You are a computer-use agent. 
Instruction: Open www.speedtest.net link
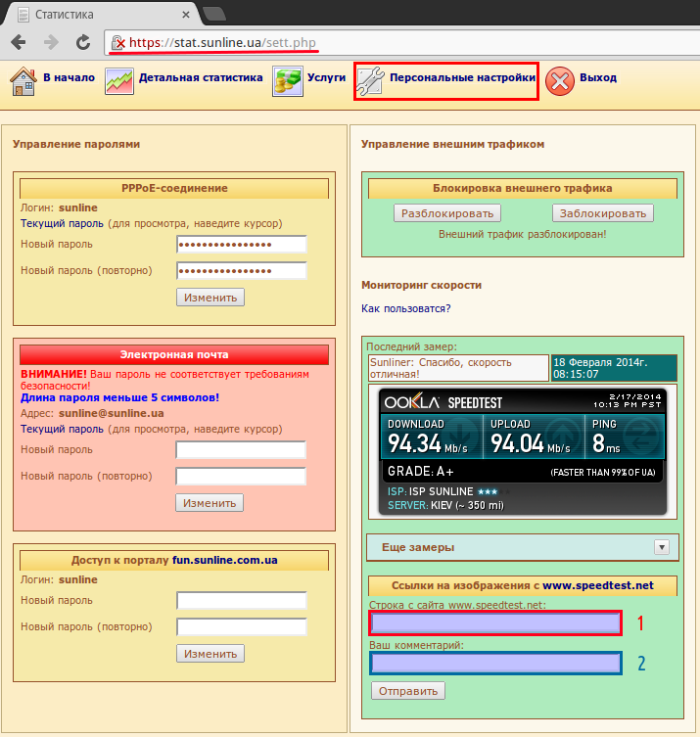[598, 585]
